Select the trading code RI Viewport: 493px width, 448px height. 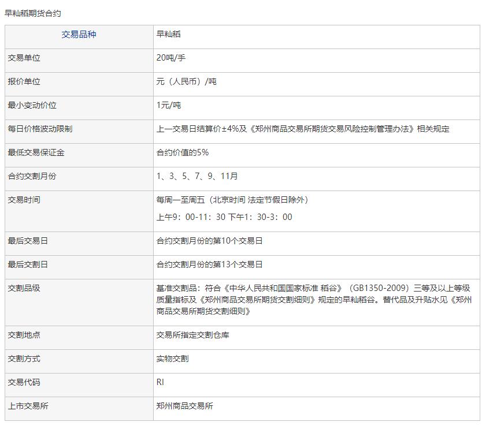coord(160,382)
